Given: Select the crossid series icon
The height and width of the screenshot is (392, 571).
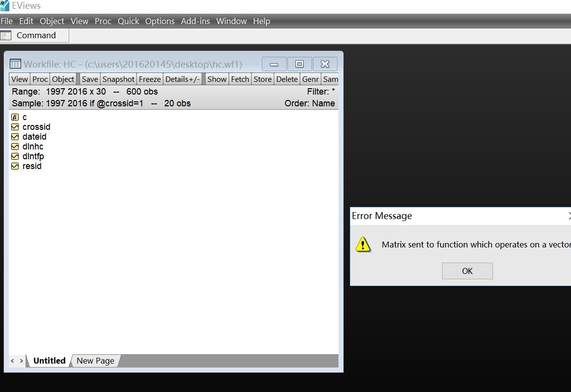Looking at the screenshot, I should pyautogui.click(x=15, y=127).
